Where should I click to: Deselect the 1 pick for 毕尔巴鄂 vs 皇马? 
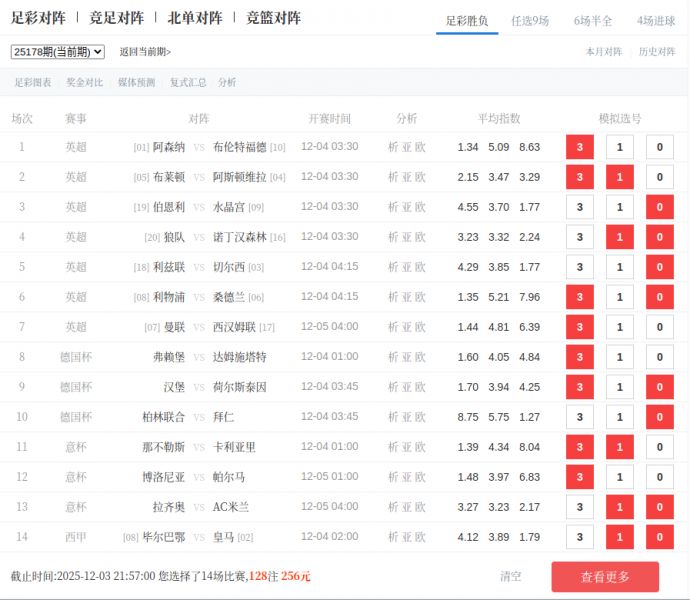click(619, 538)
